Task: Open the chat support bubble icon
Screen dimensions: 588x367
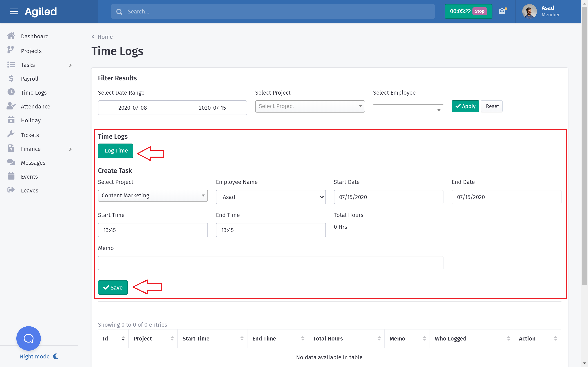Action: tap(28, 338)
